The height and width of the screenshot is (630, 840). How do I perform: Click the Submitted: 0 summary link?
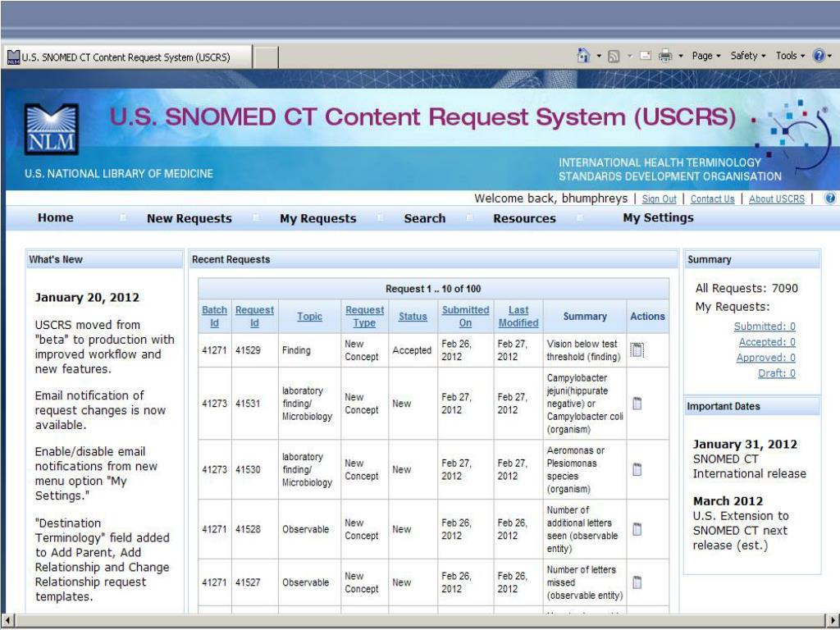click(765, 326)
